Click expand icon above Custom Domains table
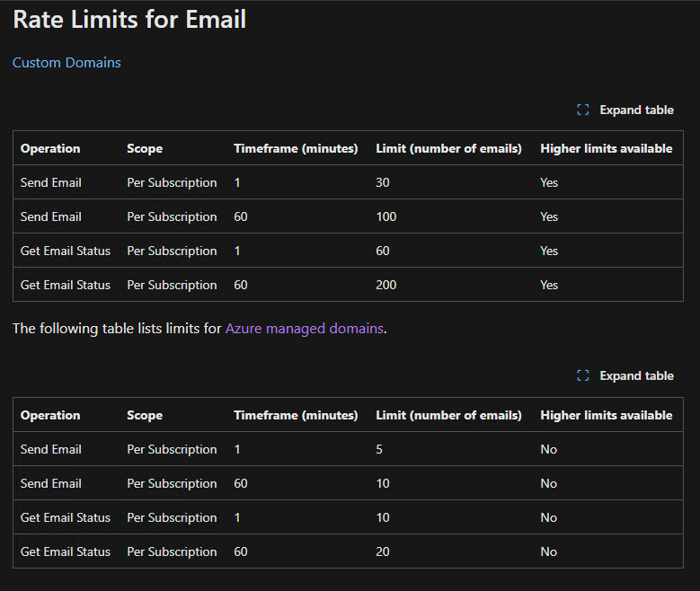Screen dimensions: 700x591 pos(582,110)
